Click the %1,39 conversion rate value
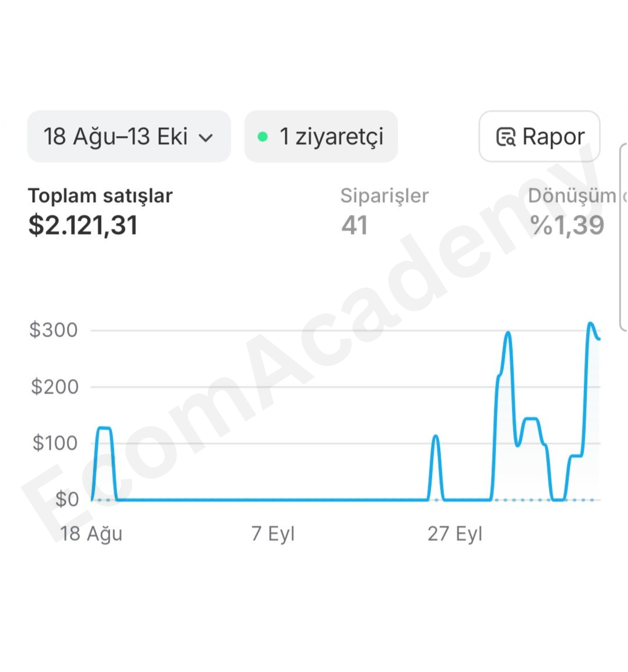628x672 pixels. 567,225
